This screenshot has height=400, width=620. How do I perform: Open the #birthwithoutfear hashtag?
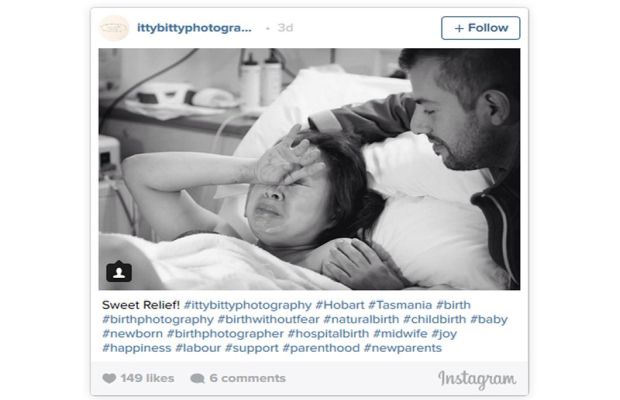[268, 319]
